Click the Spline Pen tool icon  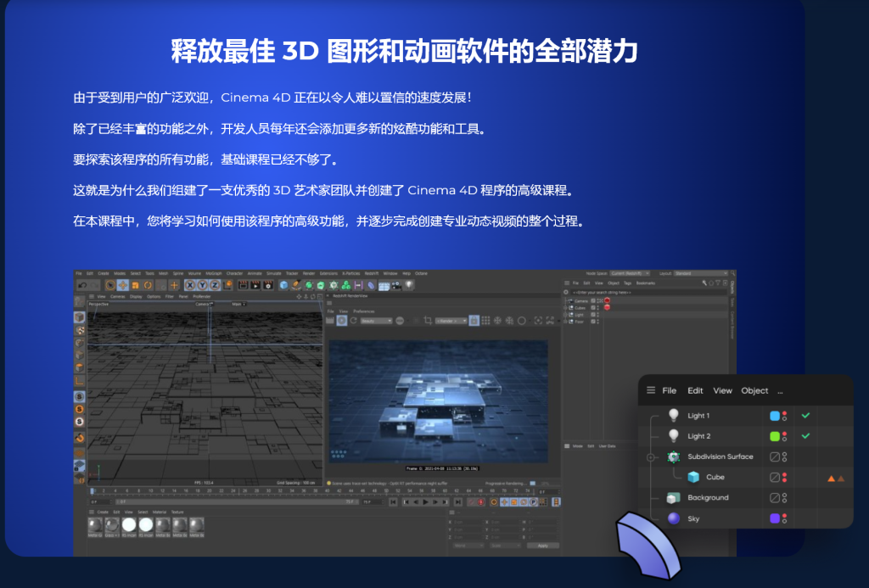(296, 285)
